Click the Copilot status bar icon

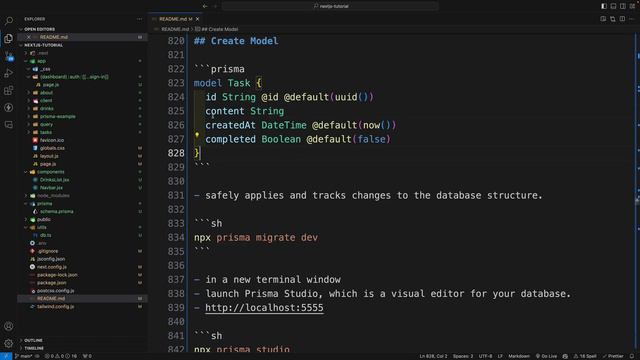tap(565, 356)
